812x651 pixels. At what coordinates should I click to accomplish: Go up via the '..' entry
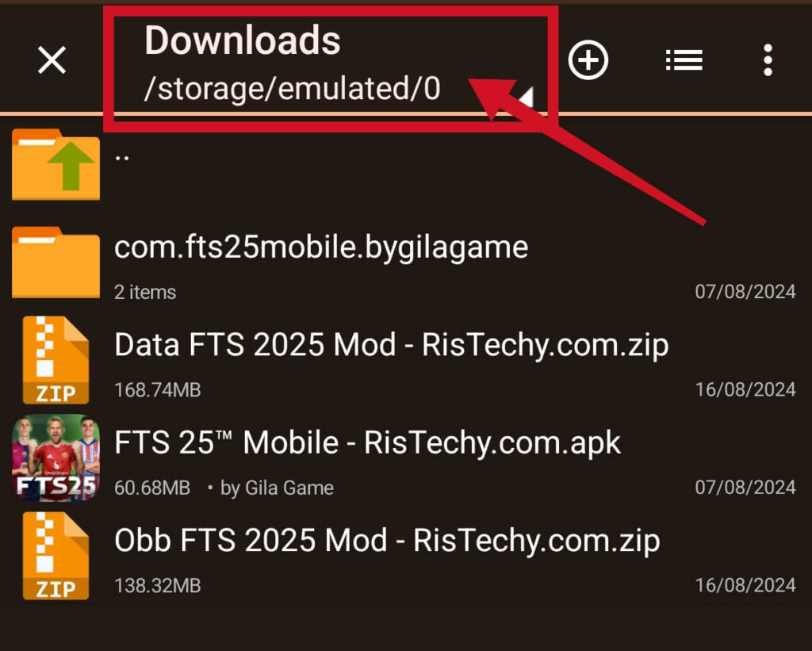(x=122, y=158)
